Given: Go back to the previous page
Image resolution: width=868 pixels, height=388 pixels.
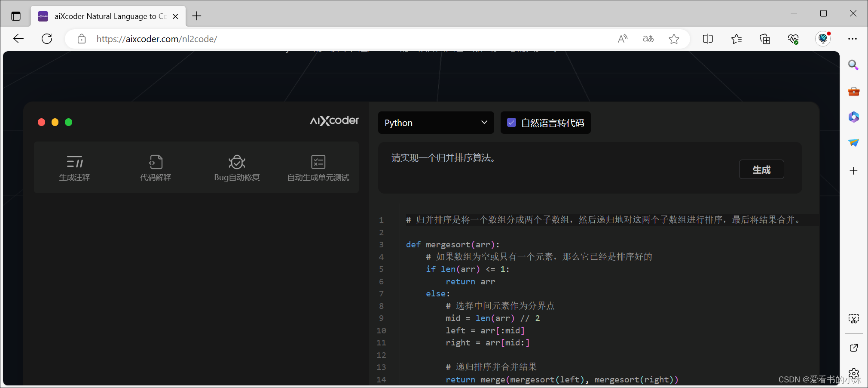Looking at the screenshot, I should 18,39.
